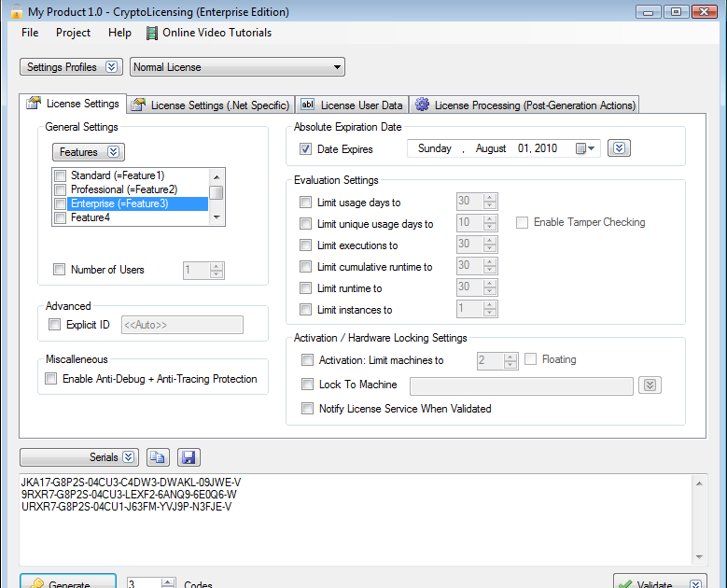Click the year 2010 in the expiration date
727x588 pixels.
546,148
